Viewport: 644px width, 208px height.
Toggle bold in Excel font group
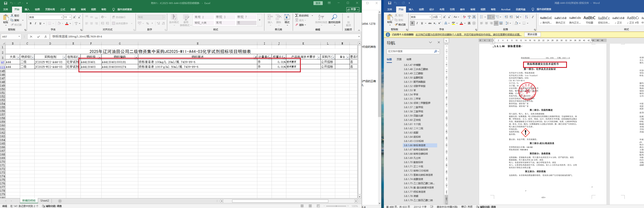(31, 24)
